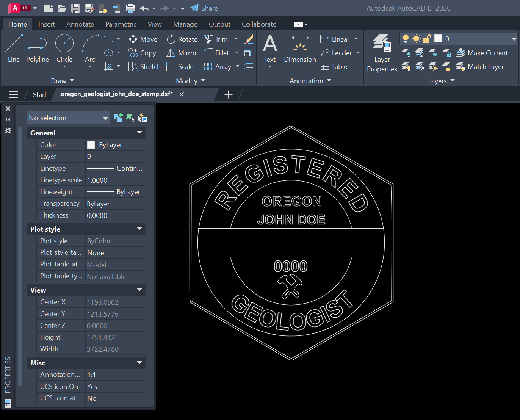This screenshot has width=520, height=420.
Task: Open the Array dropdown arrow
Action: [x=238, y=66]
